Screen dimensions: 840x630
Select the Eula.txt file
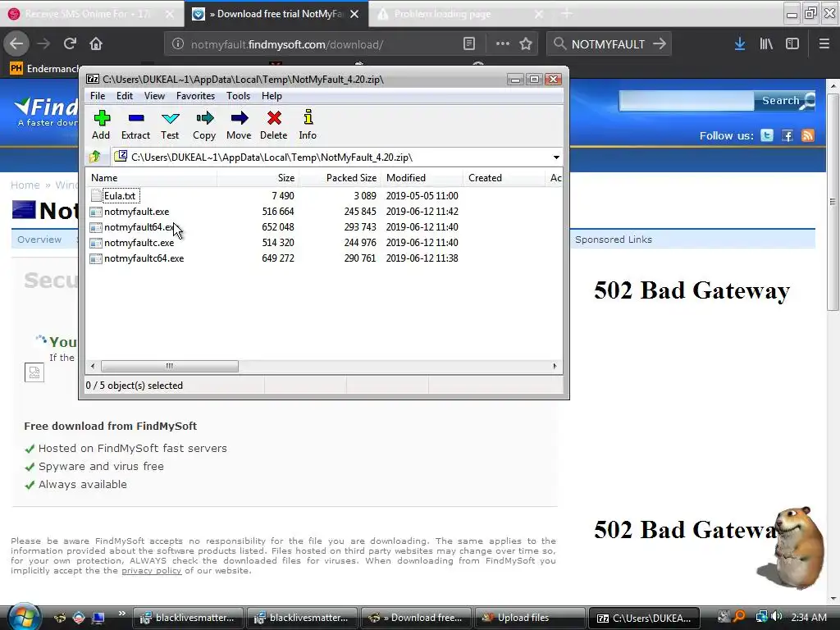(120, 195)
